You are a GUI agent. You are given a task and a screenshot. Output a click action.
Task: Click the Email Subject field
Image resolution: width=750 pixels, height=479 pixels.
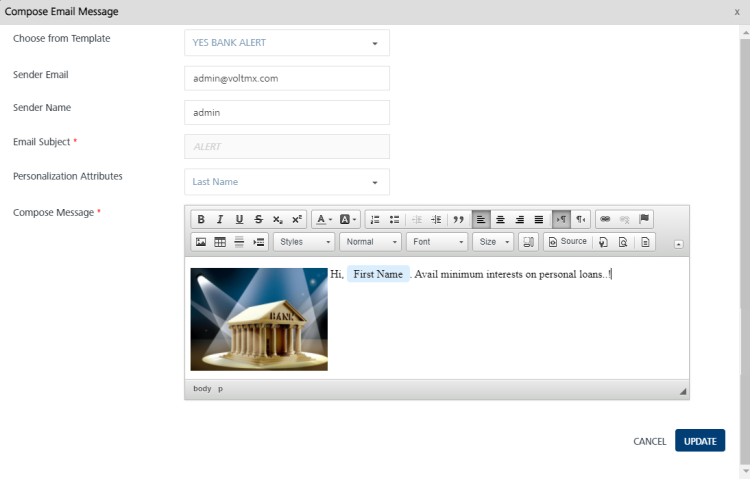click(287, 146)
